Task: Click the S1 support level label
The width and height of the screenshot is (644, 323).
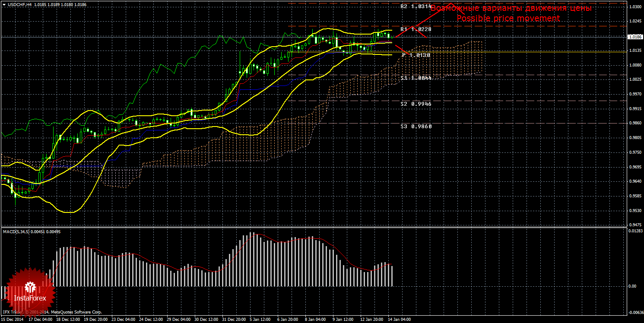Action: pos(416,78)
